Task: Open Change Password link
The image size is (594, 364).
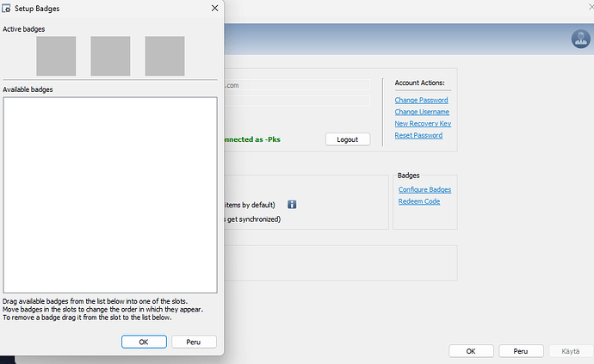Action: coord(421,100)
